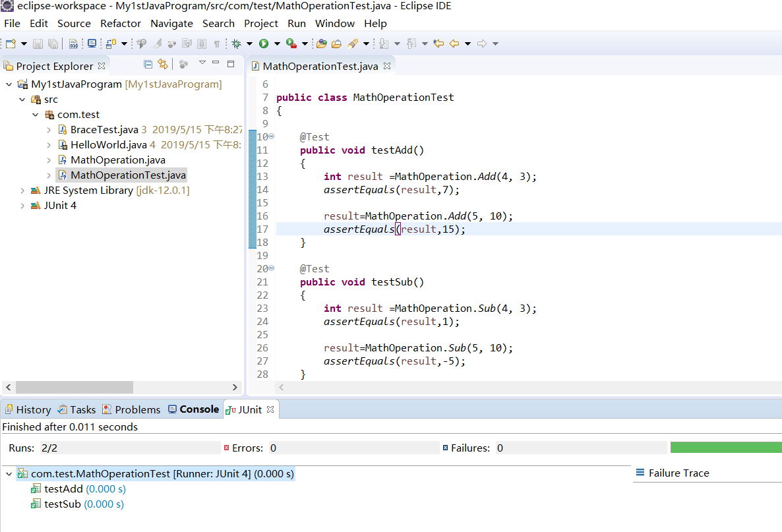
Task: Select MathOperation.java in Project Explorer
Action: tap(118, 160)
